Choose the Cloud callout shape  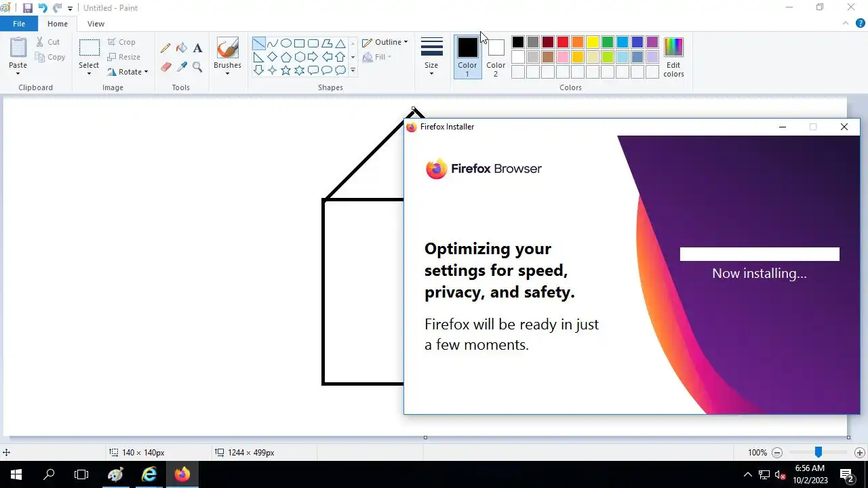tap(340, 70)
